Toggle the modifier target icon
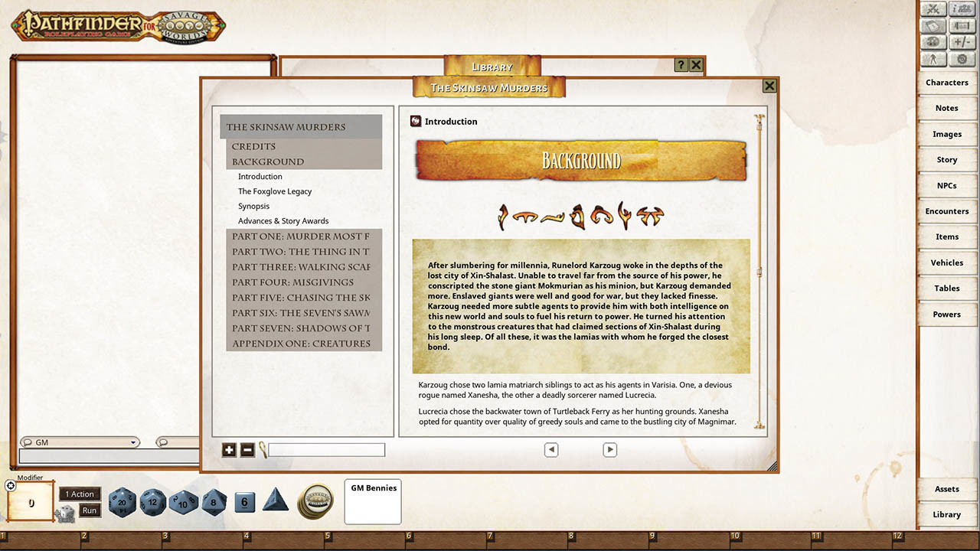The image size is (980, 551). [x=11, y=485]
